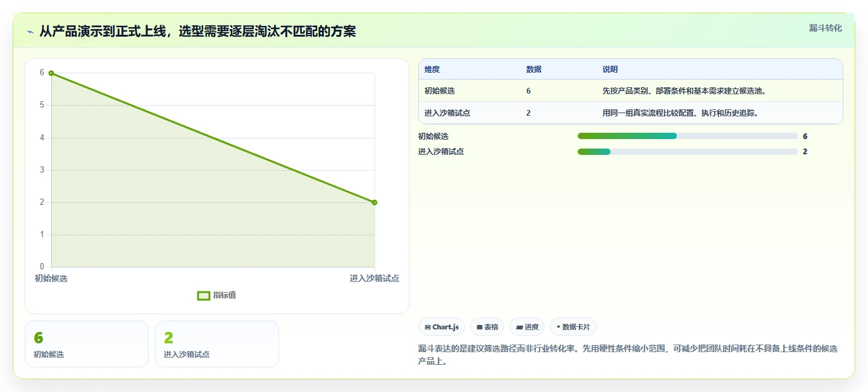Click the Chart.js chip
Screen dimensions: 868x392
tap(442, 327)
